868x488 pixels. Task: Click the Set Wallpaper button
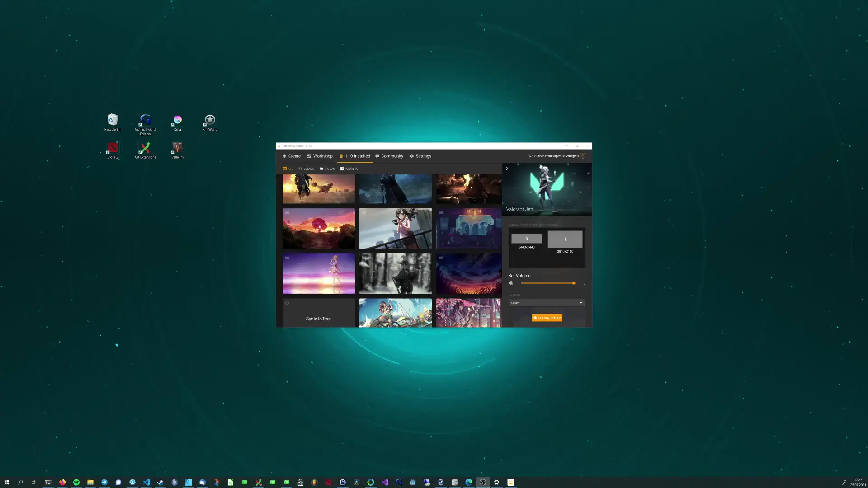(x=547, y=318)
